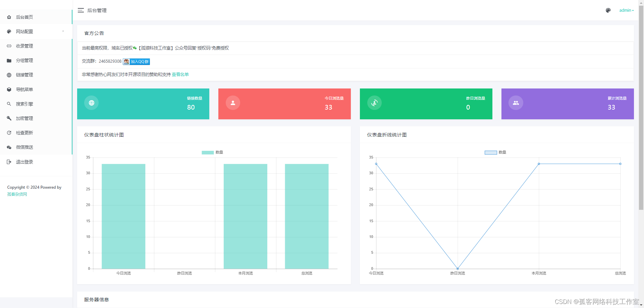644x308 pixels.
Task: Click the refresh icon beside 检查更新
Action: (9, 133)
